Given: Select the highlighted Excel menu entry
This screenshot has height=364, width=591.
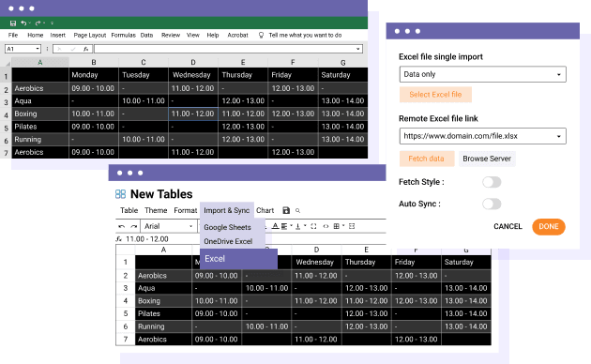Looking at the screenshot, I should pos(238,259).
